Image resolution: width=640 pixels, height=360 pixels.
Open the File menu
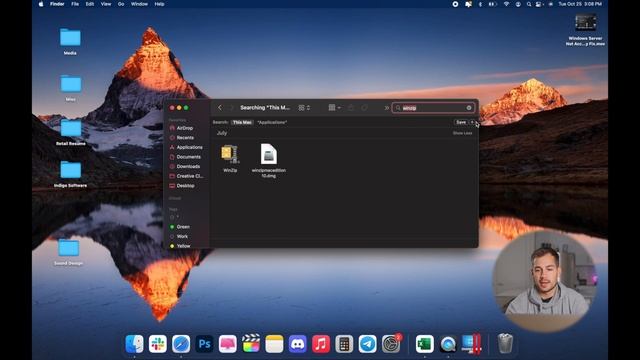(75, 4)
